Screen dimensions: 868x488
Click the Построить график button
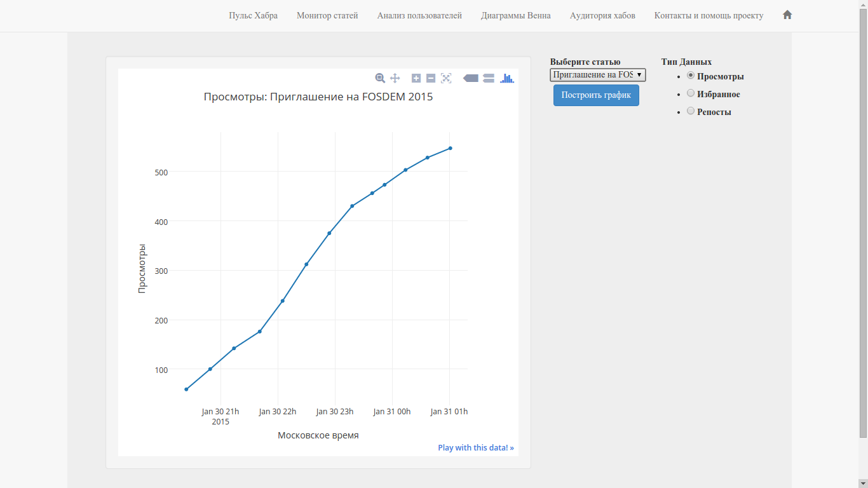[596, 95]
